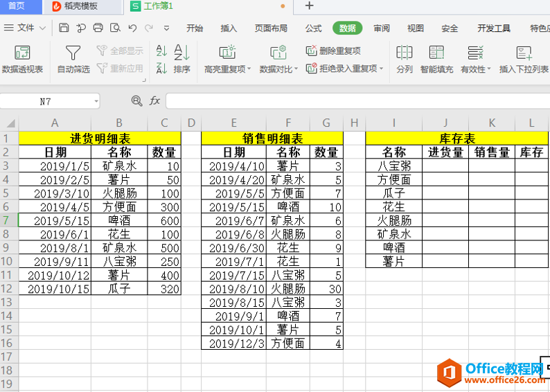Click the Save icon in quick toolbar

[64, 28]
